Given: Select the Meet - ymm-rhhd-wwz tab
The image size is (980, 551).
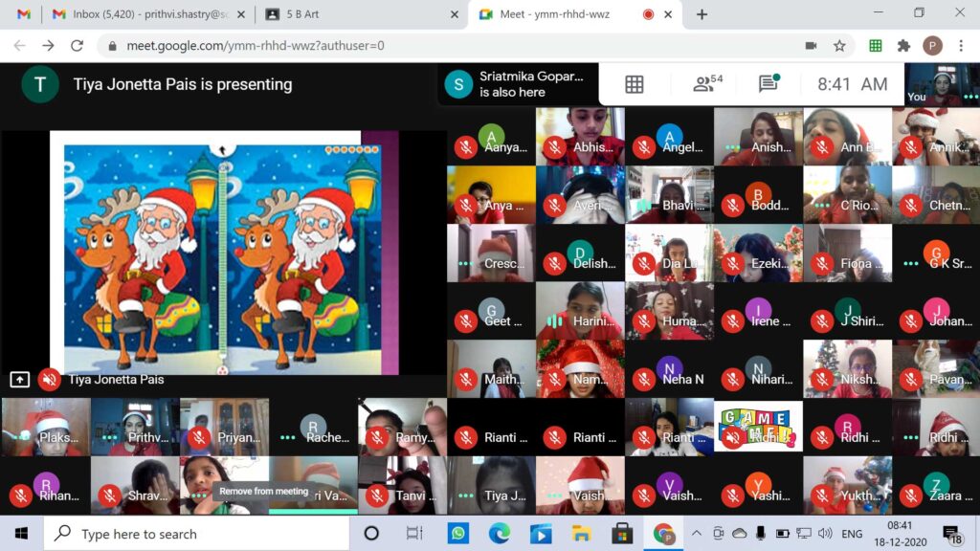Looking at the screenshot, I should pos(575,13).
